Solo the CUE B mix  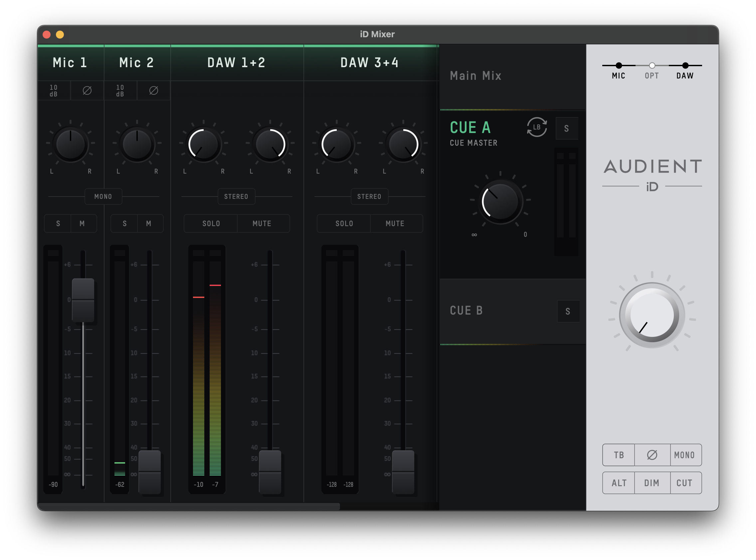coord(568,311)
